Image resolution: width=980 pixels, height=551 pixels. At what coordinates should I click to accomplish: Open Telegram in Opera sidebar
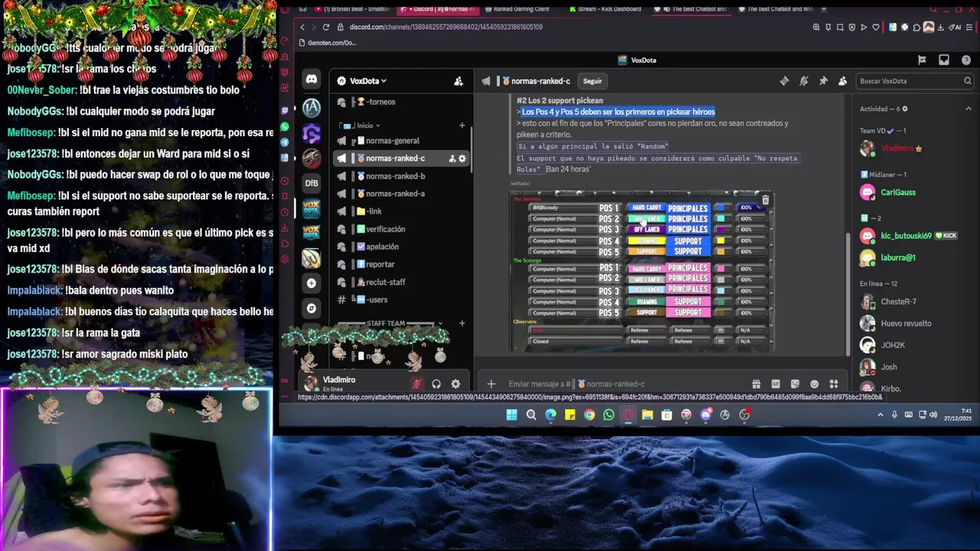[x=286, y=142]
